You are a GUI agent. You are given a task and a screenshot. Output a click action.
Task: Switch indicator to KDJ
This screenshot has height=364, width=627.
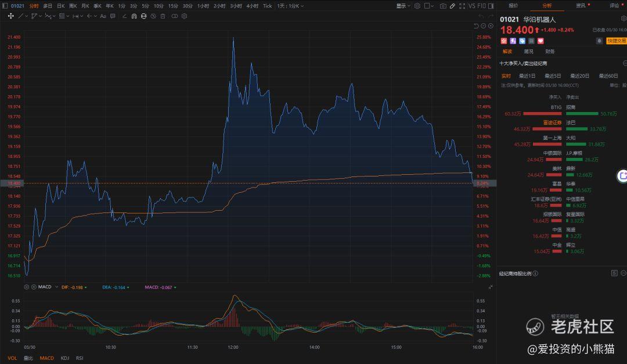coord(65,358)
